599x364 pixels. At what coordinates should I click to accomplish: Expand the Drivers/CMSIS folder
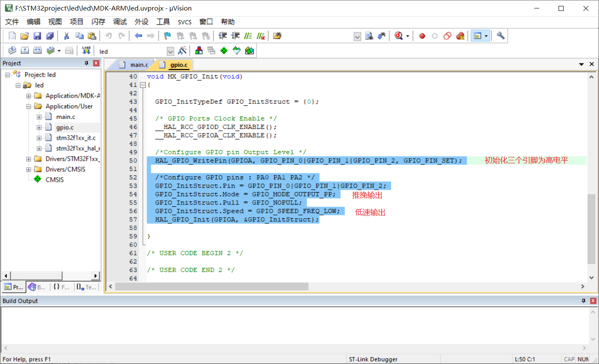coord(29,170)
